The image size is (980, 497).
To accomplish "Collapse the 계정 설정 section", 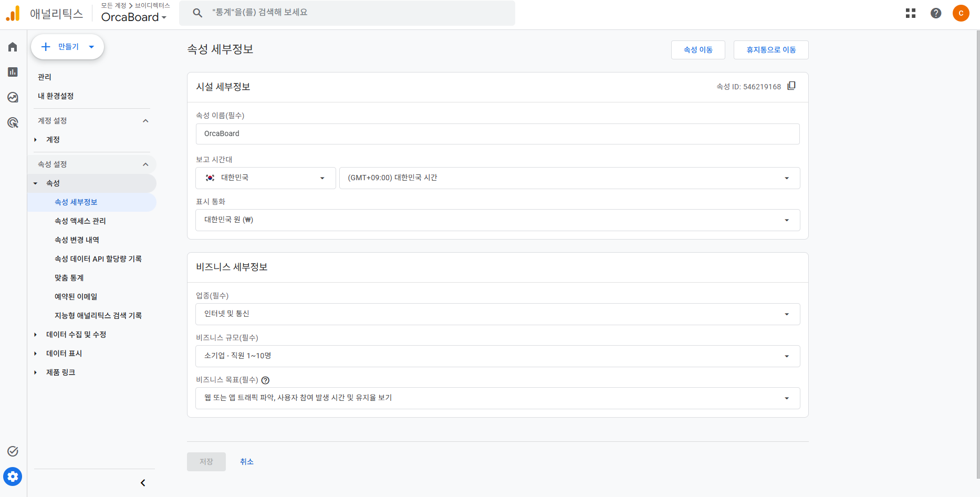I will click(145, 121).
